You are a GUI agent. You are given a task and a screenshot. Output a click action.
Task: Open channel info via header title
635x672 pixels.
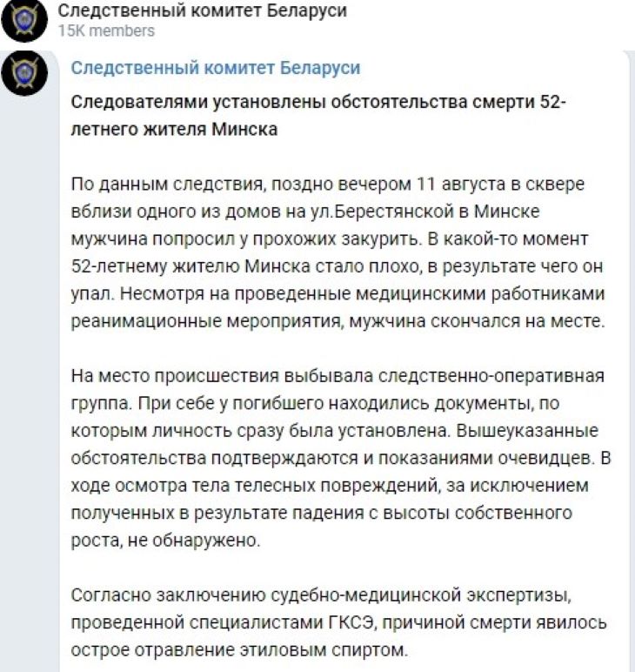202,11
